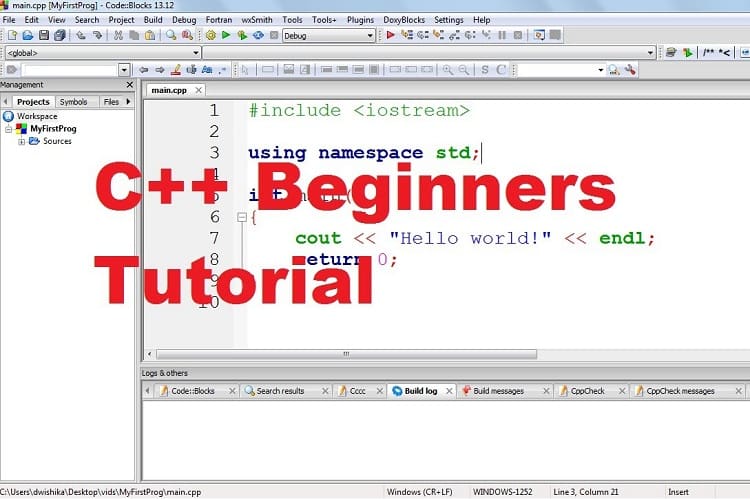
Task: Toggle the highlight marker pen icon
Action: [x=175, y=70]
